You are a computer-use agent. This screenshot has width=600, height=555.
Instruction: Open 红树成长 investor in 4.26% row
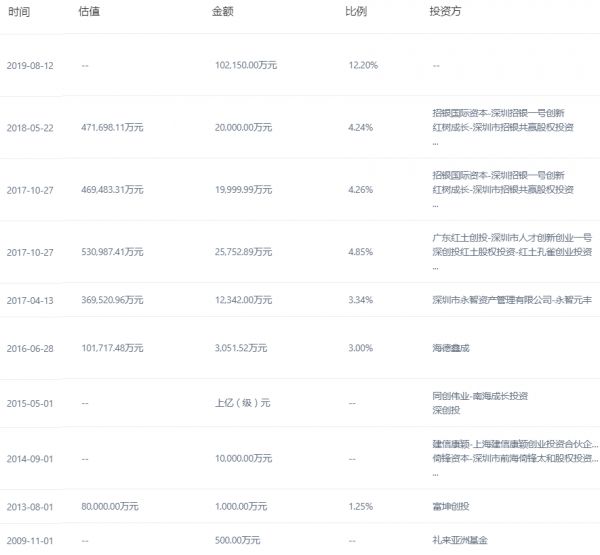pos(503,190)
